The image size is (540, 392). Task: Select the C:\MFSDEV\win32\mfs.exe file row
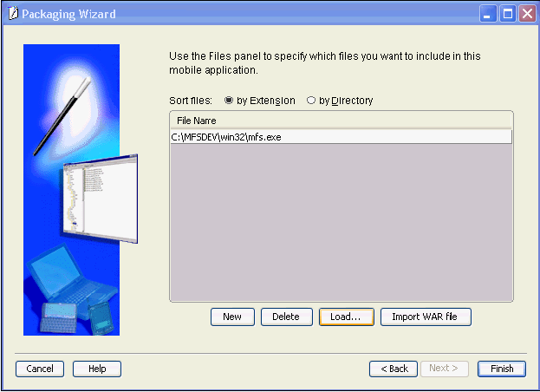[341, 137]
